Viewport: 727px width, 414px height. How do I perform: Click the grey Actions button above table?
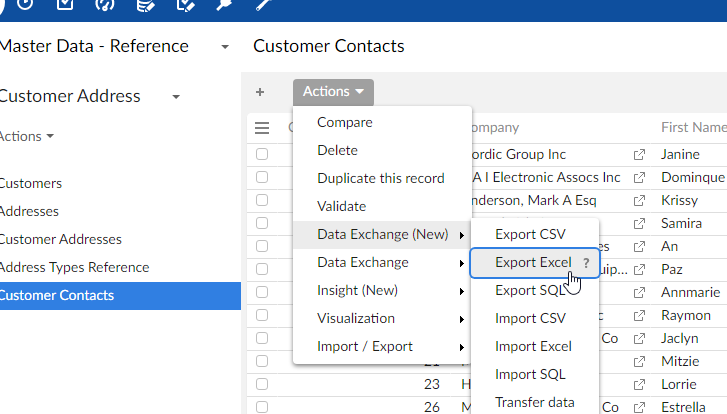click(x=333, y=92)
